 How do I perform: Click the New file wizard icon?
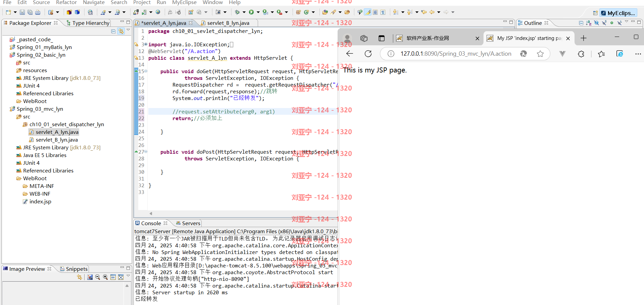pos(8,12)
